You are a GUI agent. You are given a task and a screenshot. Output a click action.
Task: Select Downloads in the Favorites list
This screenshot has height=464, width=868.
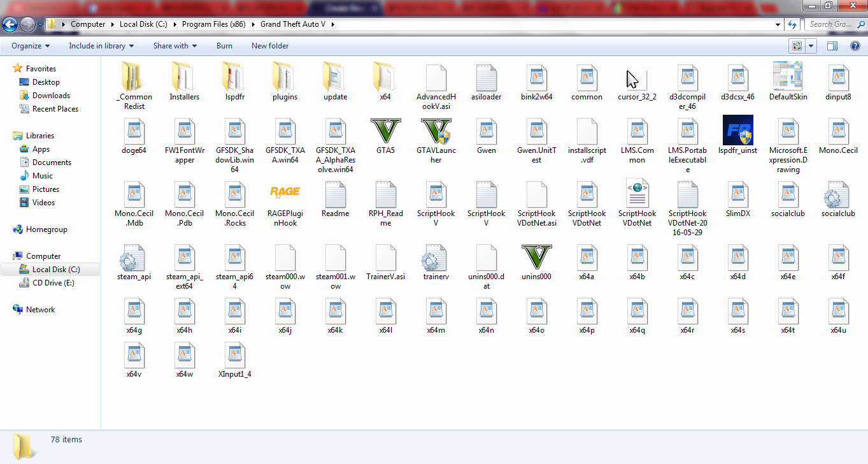pos(51,96)
